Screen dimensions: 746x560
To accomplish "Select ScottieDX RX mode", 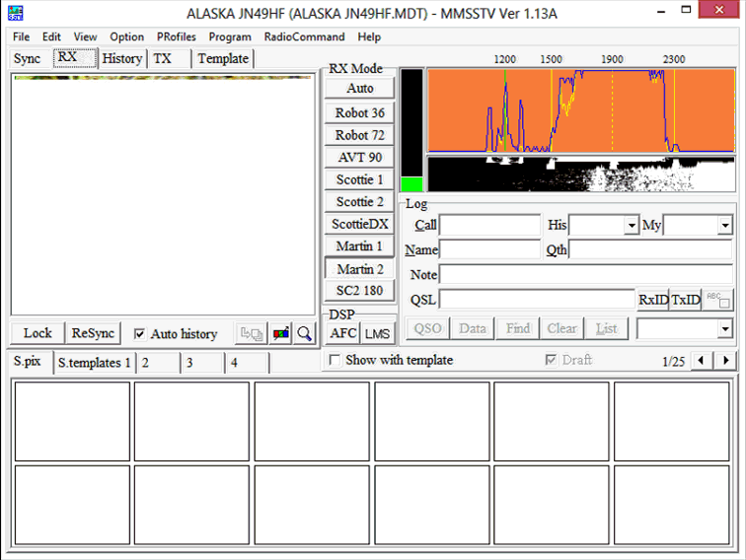I will point(359,224).
